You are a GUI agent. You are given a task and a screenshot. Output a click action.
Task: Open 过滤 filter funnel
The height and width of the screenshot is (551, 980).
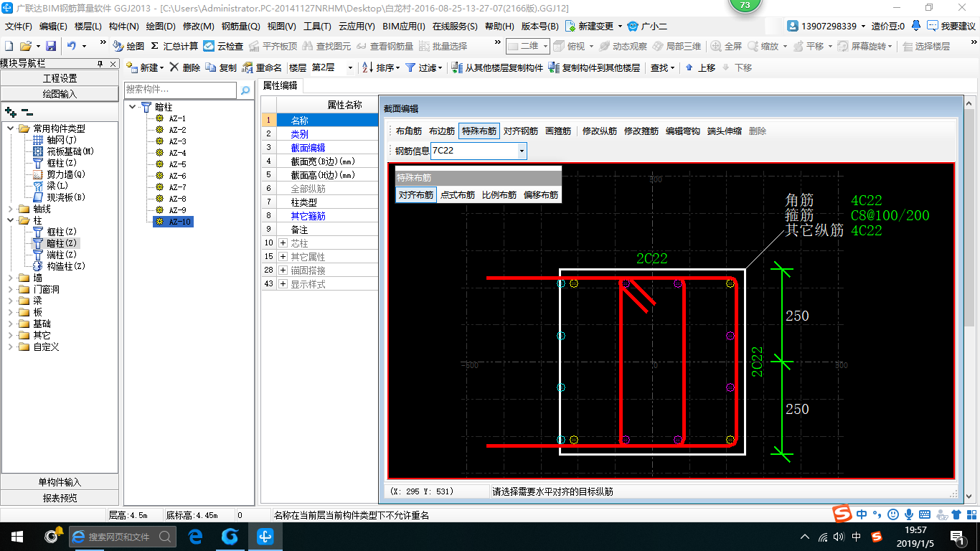coord(424,67)
